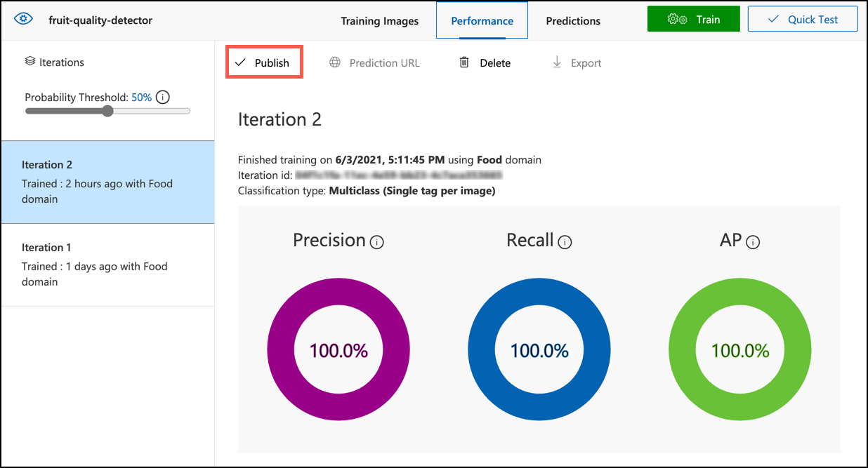Click the trash can Delete icon
Screen dimensions: 868x468
tap(463, 62)
